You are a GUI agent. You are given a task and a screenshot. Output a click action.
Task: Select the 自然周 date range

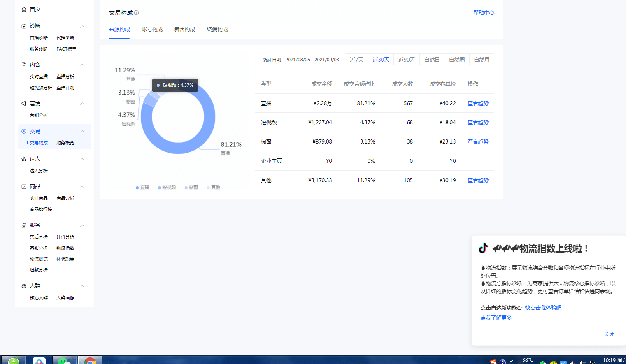[457, 60]
